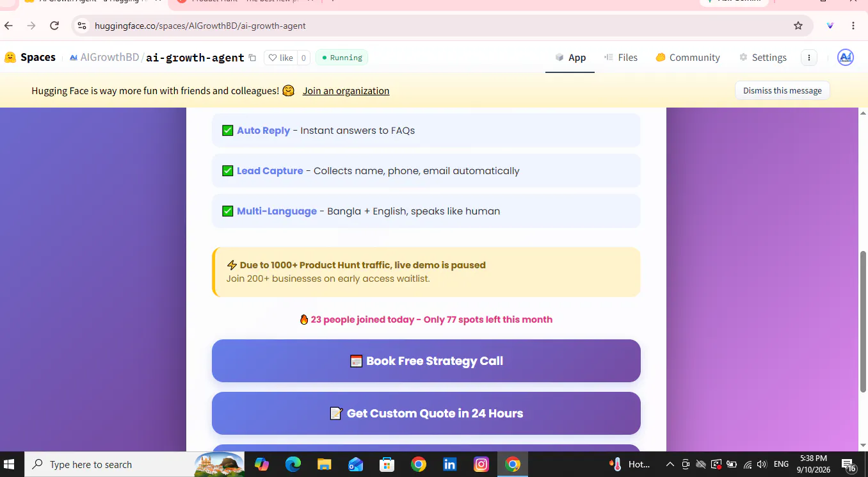Open the user profile avatar menu
This screenshot has height=477, width=868.
846,58
